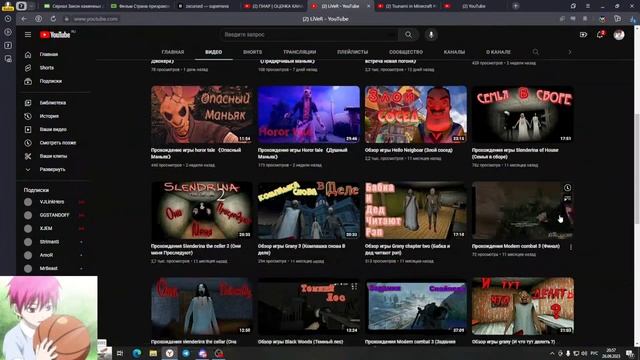Open Ваши клипы in the sidebar
Screen dimensions: 640x360
(x=53, y=156)
